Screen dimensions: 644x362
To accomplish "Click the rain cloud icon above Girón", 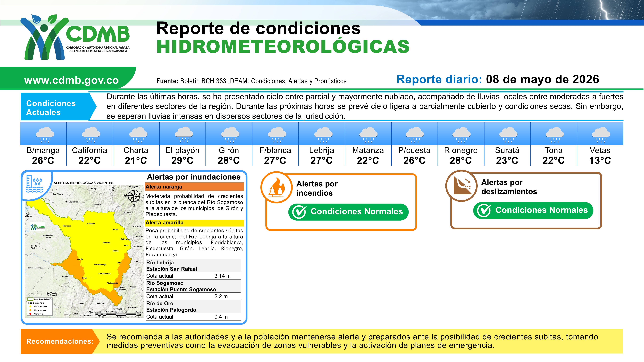I will 230,135.
